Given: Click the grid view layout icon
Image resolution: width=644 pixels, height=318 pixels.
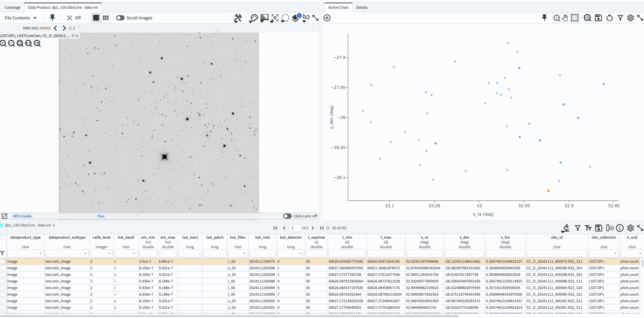Looking at the screenshot, I should pyautogui.click(x=106, y=18).
